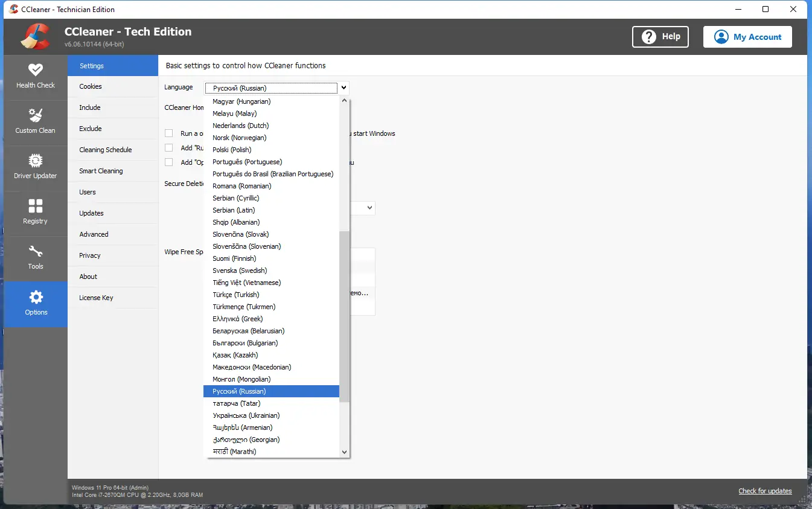
Task: Click the My Account person icon
Action: point(721,36)
